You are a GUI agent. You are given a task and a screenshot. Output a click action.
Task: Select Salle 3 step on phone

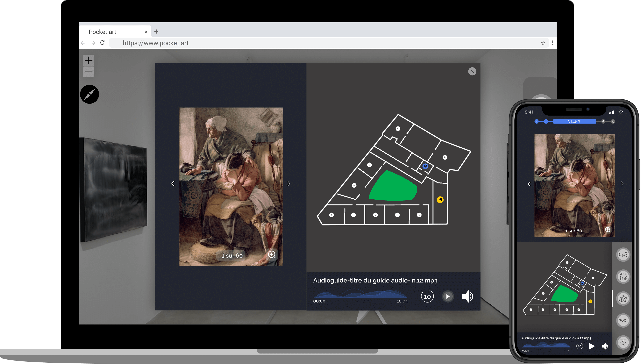(574, 122)
